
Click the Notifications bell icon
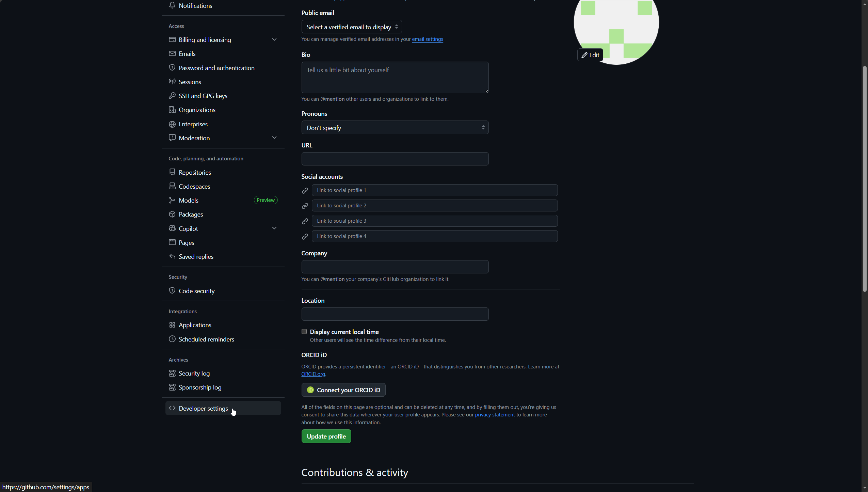pos(172,5)
